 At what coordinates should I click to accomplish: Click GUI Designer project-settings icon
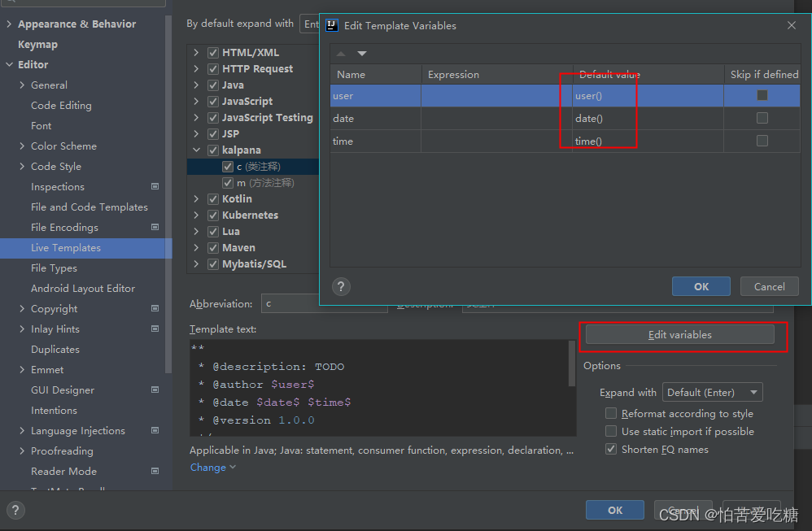point(155,390)
